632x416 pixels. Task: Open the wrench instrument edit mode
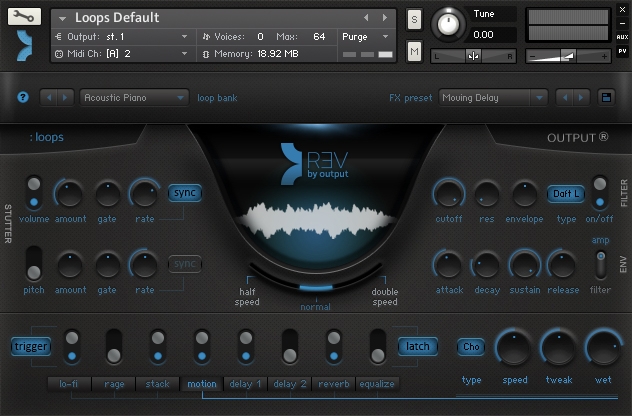[24, 17]
